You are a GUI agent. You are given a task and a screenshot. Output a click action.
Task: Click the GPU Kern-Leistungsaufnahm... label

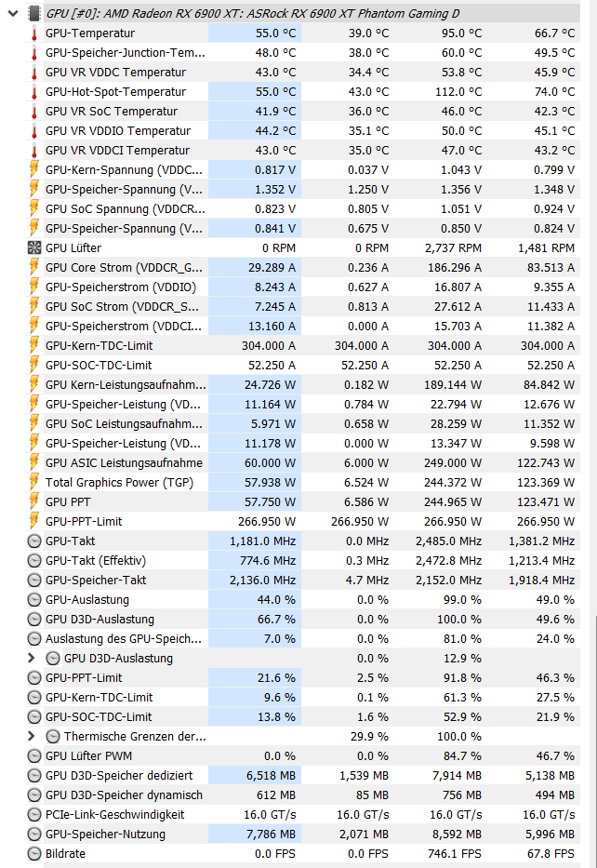click(126, 385)
